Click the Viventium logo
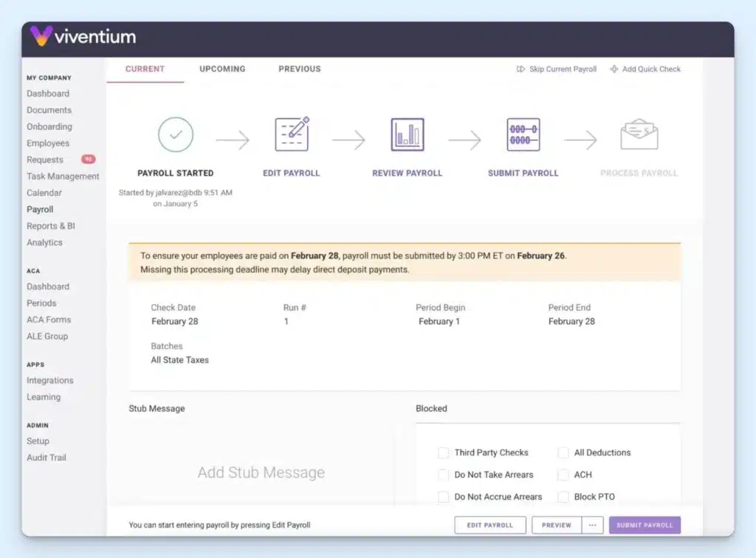 click(x=83, y=37)
